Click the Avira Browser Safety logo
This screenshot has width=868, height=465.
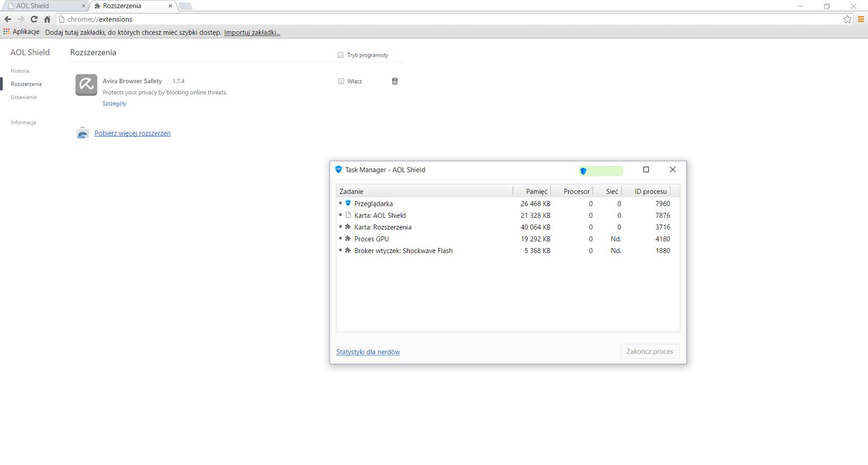tap(86, 85)
